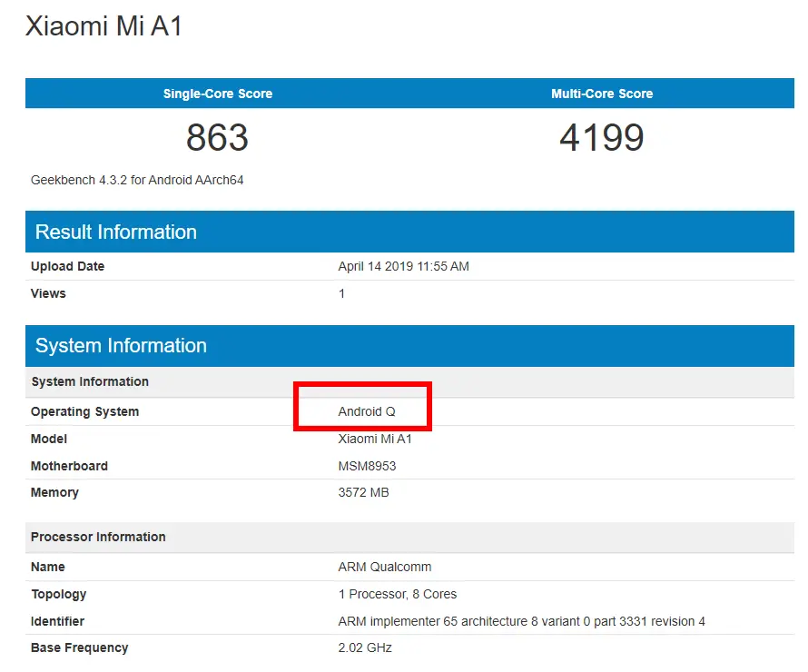Click the Views row label
The height and width of the screenshot is (672, 808).
pos(48,293)
